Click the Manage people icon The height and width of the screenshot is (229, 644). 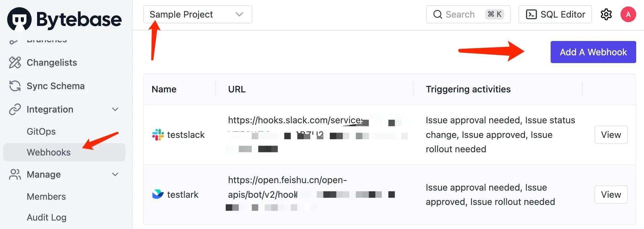click(x=14, y=174)
